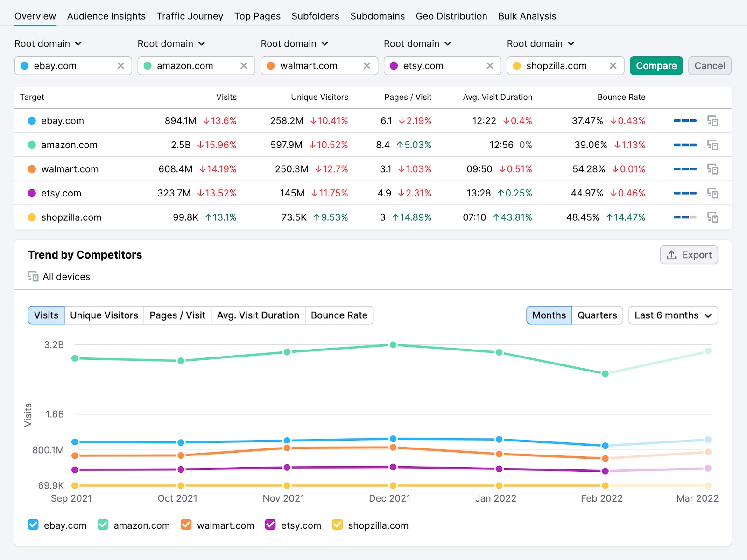This screenshot has width=747, height=560.
Task: Export the Trend by Competitors chart
Action: tap(689, 255)
